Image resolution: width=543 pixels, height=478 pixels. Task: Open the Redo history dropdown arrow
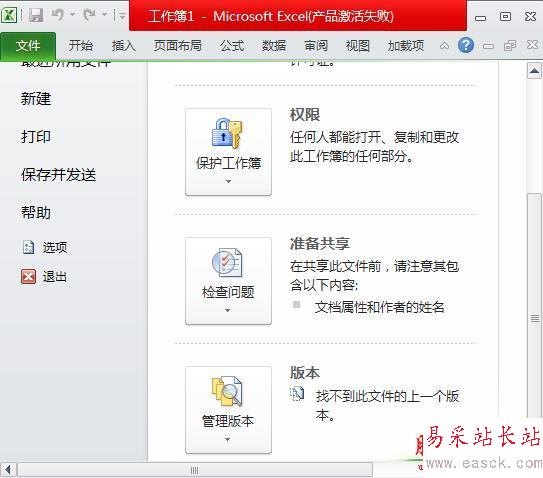[104, 15]
